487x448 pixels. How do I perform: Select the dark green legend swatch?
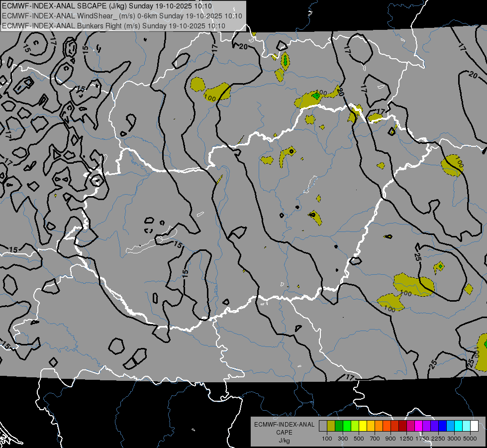[x=339, y=426]
